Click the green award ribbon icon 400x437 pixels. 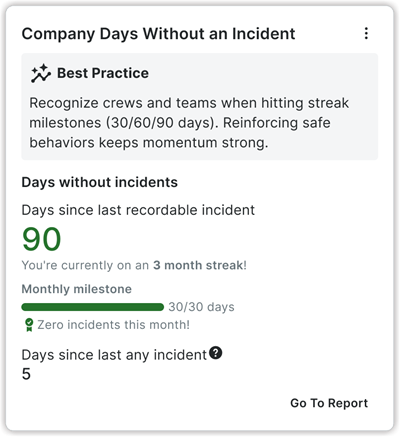[x=29, y=325]
